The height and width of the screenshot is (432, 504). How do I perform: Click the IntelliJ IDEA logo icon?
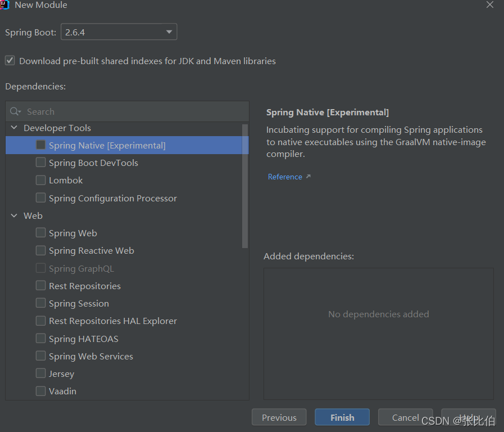[x=4, y=5]
